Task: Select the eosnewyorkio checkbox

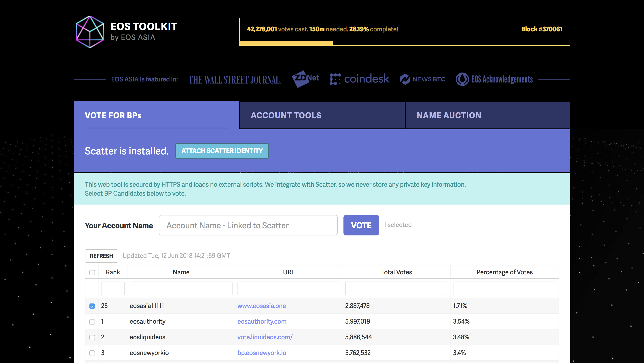Action: click(92, 353)
